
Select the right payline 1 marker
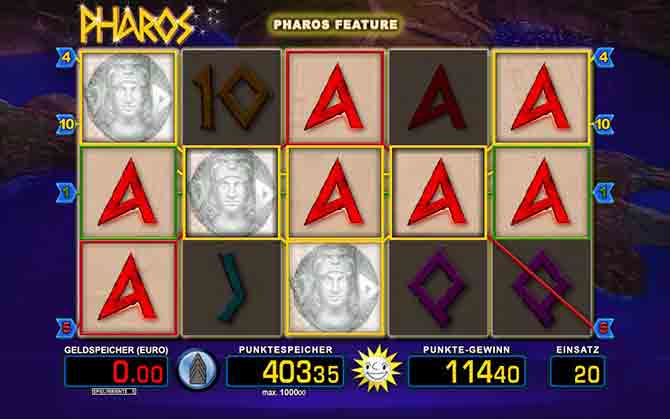603,193
